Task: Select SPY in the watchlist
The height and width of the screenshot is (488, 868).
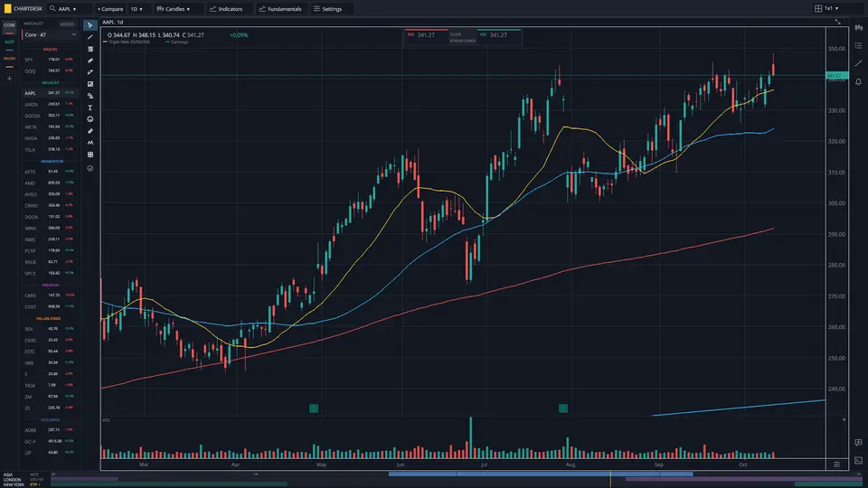Action: 49,60
